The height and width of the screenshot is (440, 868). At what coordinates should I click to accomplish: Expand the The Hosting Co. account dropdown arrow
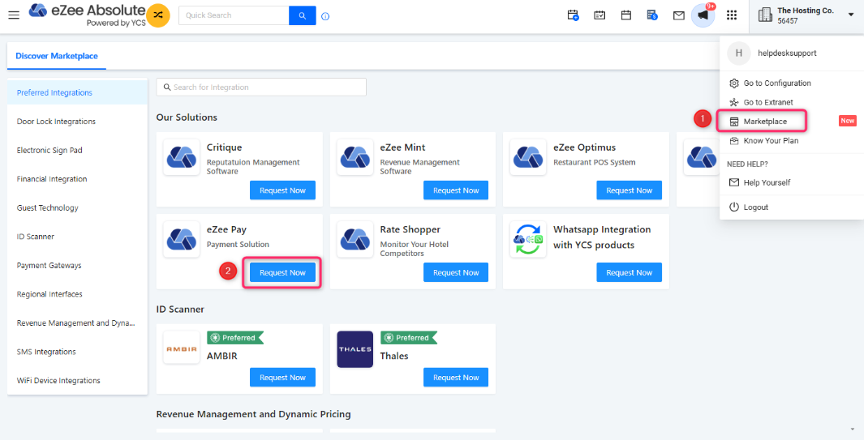(851, 15)
